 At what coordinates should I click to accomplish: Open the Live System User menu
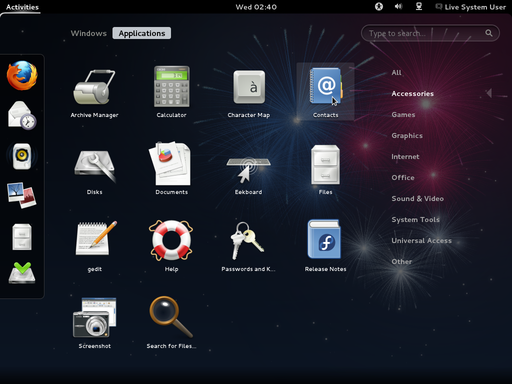click(x=471, y=7)
